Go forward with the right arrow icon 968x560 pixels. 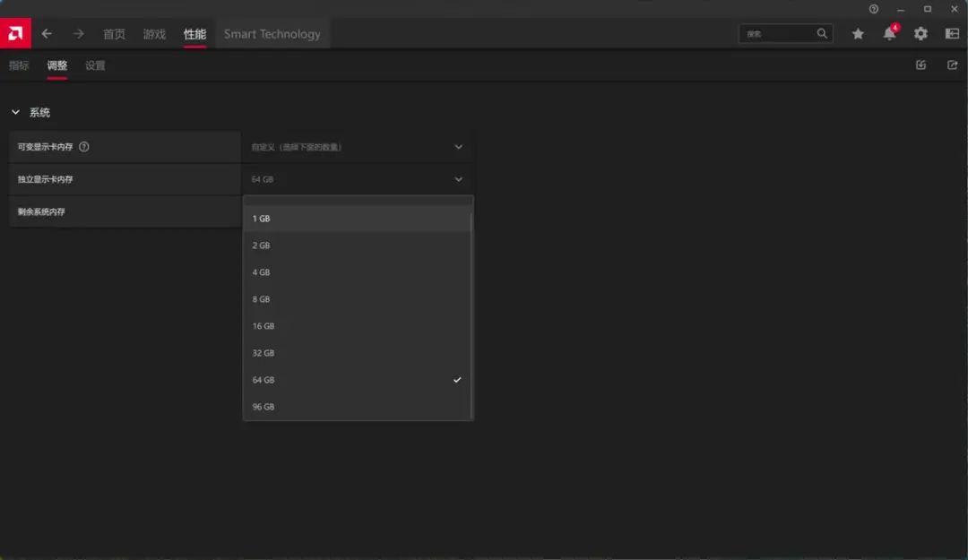pyautogui.click(x=78, y=34)
